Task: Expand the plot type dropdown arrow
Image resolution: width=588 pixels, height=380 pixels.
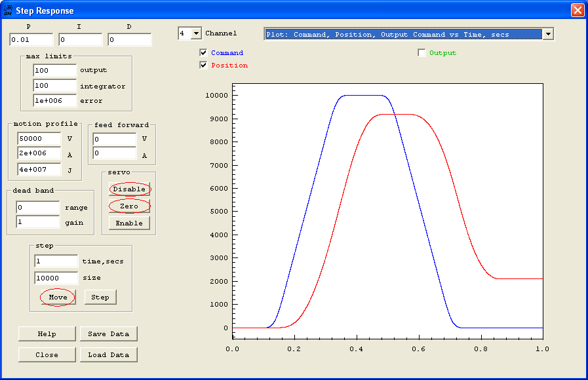Action: [x=548, y=34]
